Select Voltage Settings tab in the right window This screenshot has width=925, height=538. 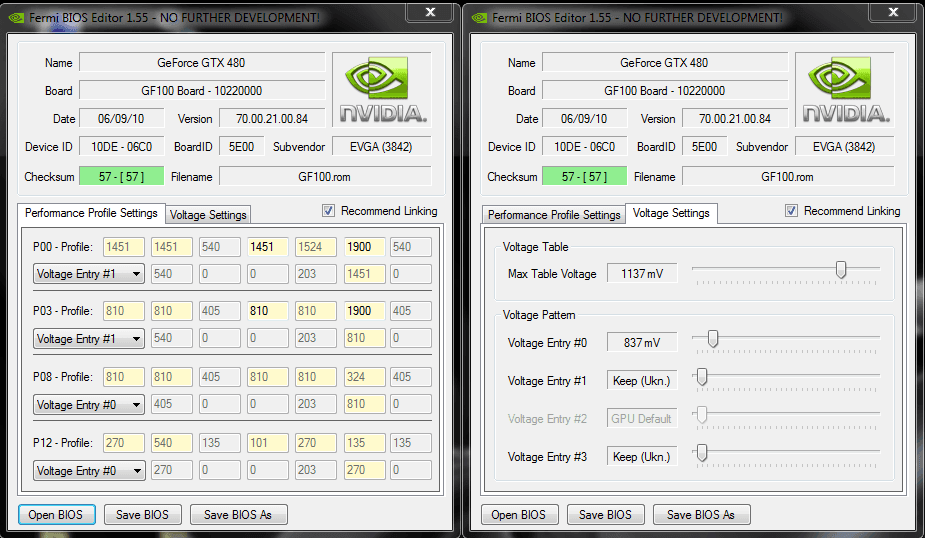pyautogui.click(x=671, y=213)
